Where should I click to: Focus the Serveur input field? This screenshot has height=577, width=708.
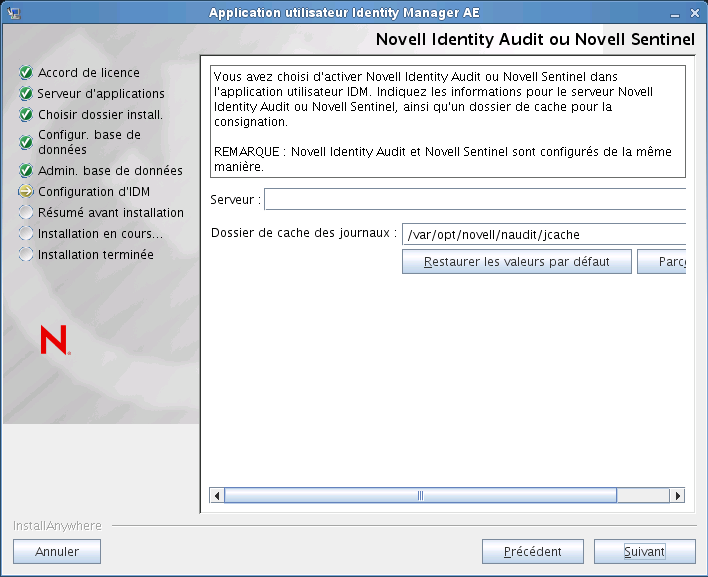tap(475, 199)
